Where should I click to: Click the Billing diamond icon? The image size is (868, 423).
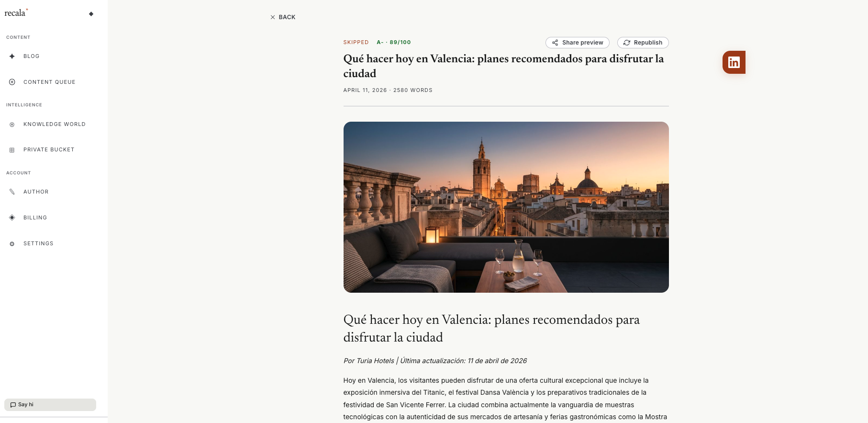coord(12,217)
